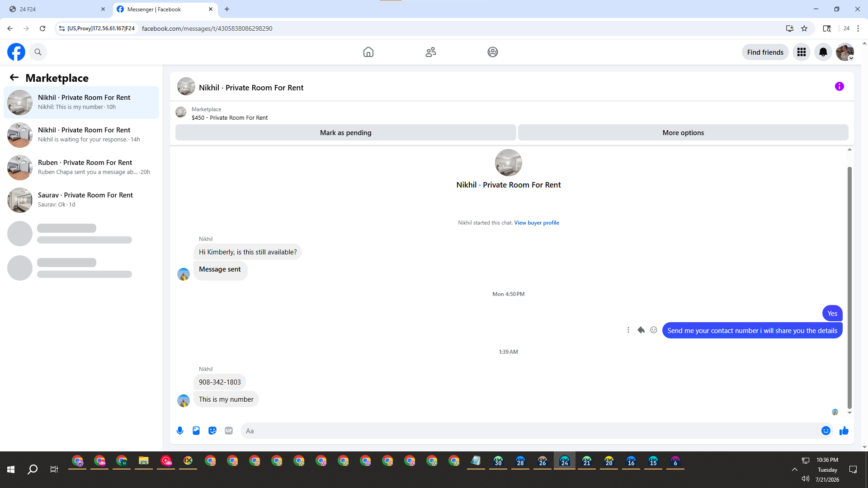
Task: Click the Find friends button
Action: click(765, 52)
